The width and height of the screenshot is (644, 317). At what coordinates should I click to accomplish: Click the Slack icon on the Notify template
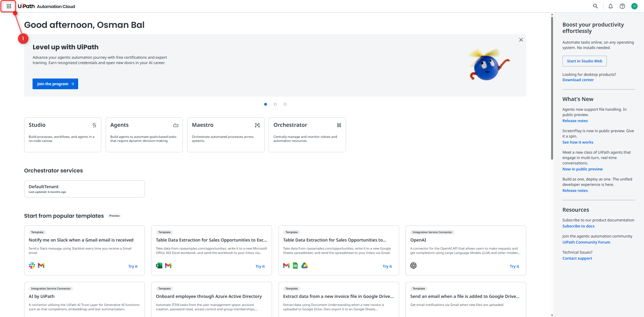(32, 266)
